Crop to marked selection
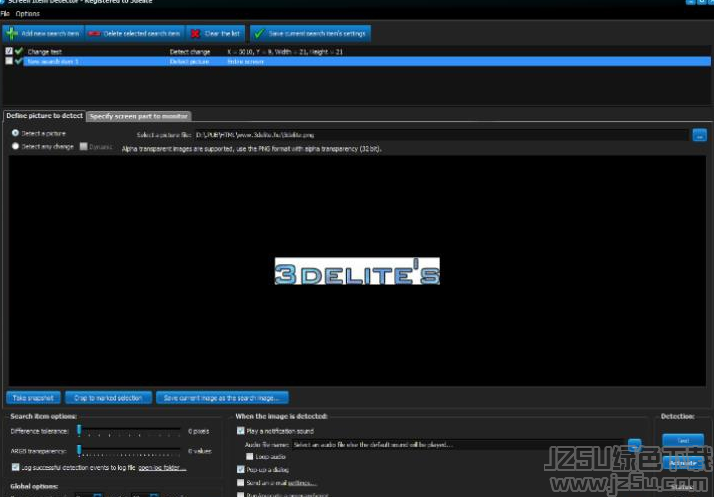 (x=108, y=398)
